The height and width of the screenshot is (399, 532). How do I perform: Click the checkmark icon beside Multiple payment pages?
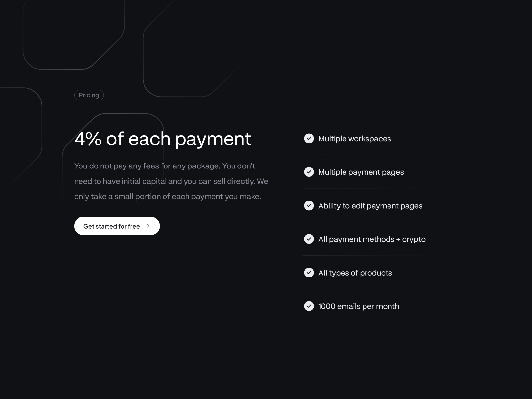[309, 172]
